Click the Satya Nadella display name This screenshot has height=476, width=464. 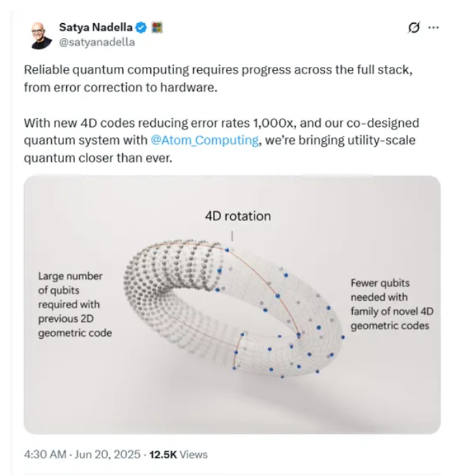(x=97, y=28)
